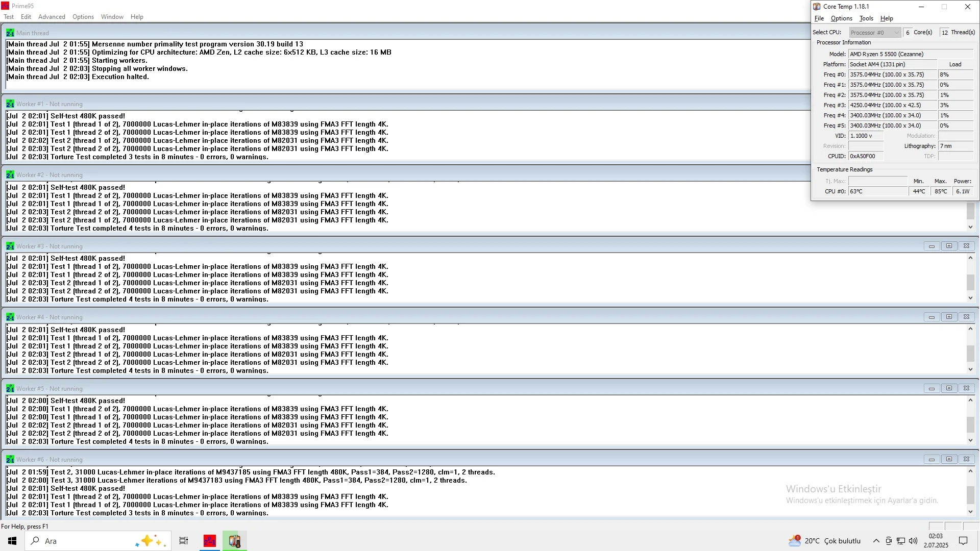Minimize the Worker #5 child window
The height and width of the screenshot is (551, 980).
(932, 388)
